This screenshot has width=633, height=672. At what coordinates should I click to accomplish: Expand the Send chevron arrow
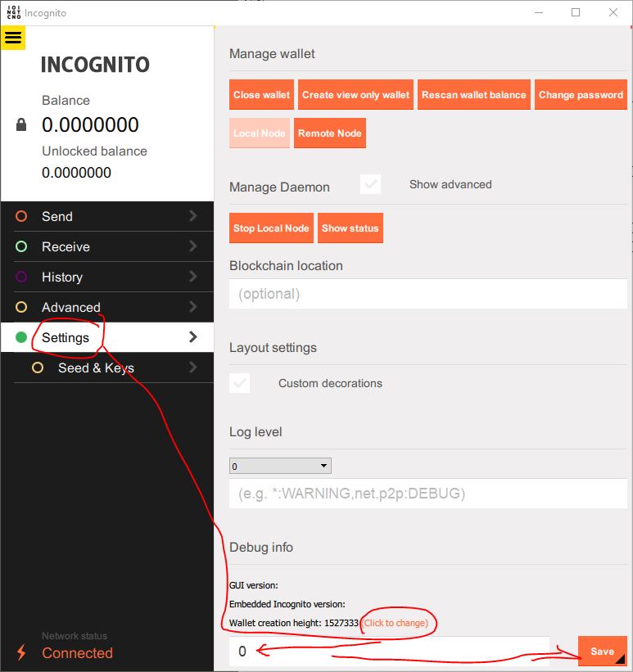[x=193, y=216]
